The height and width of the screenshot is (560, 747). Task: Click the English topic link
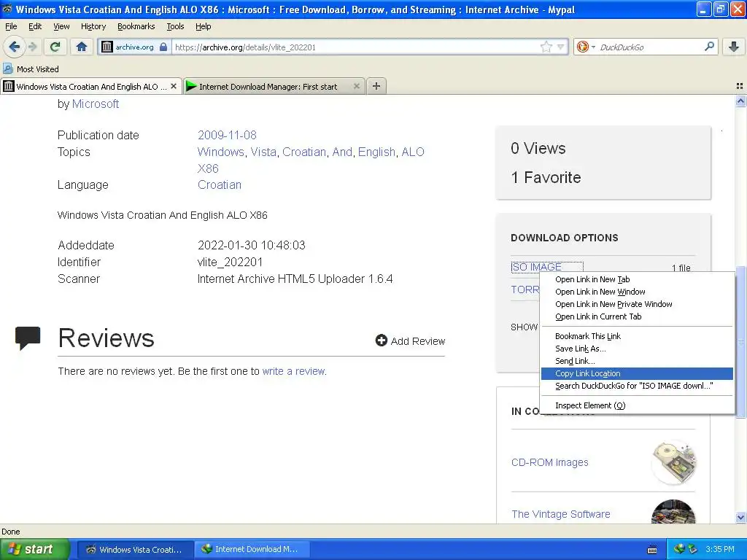pyautogui.click(x=376, y=152)
